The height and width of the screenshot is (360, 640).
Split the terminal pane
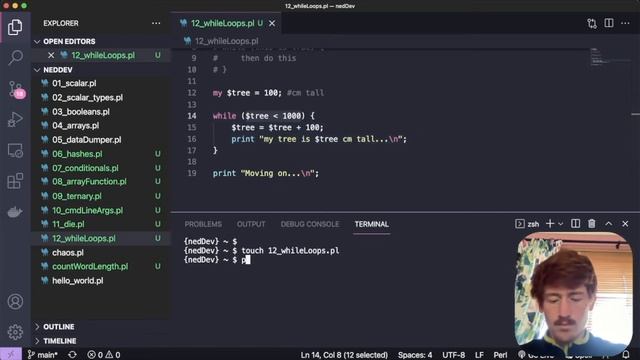[575, 224]
